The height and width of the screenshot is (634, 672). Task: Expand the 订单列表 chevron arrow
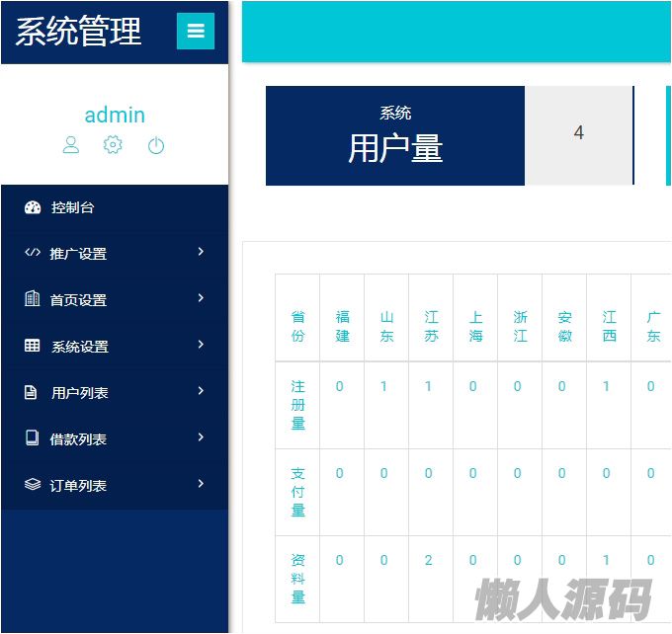point(201,483)
